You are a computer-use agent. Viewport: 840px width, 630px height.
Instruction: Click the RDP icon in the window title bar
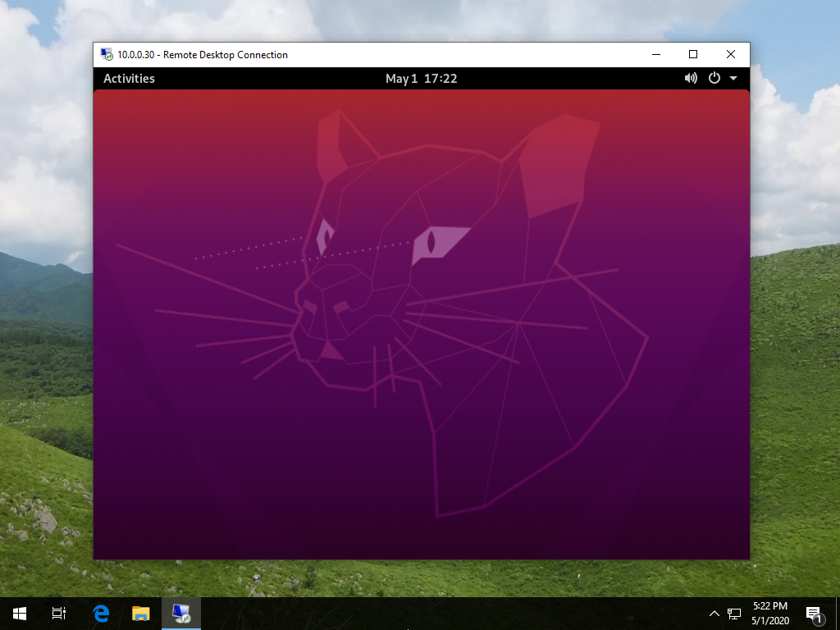105,54
